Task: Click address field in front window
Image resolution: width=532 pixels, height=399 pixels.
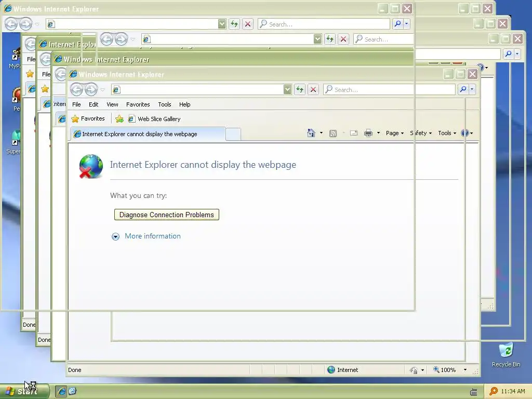Action: pos(197,89)
